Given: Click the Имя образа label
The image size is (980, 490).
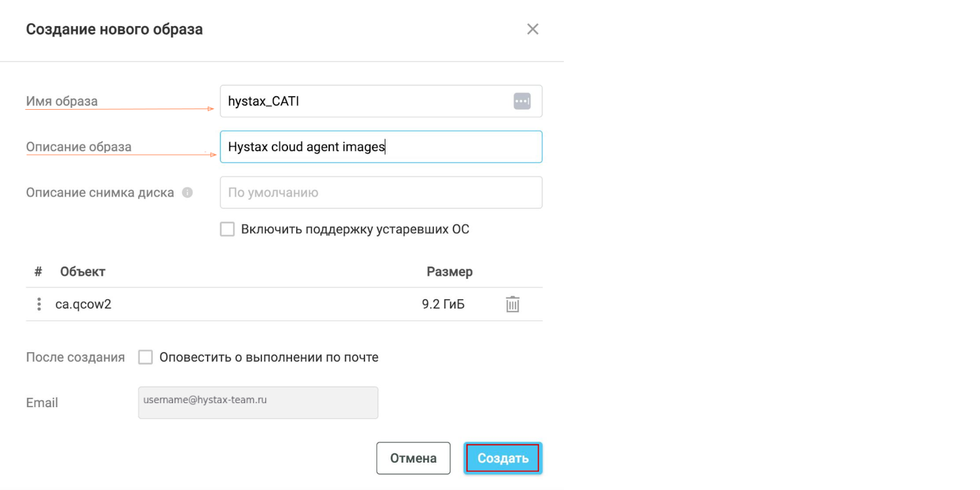Looking at the screenshot, I should [x=62, y=101].
